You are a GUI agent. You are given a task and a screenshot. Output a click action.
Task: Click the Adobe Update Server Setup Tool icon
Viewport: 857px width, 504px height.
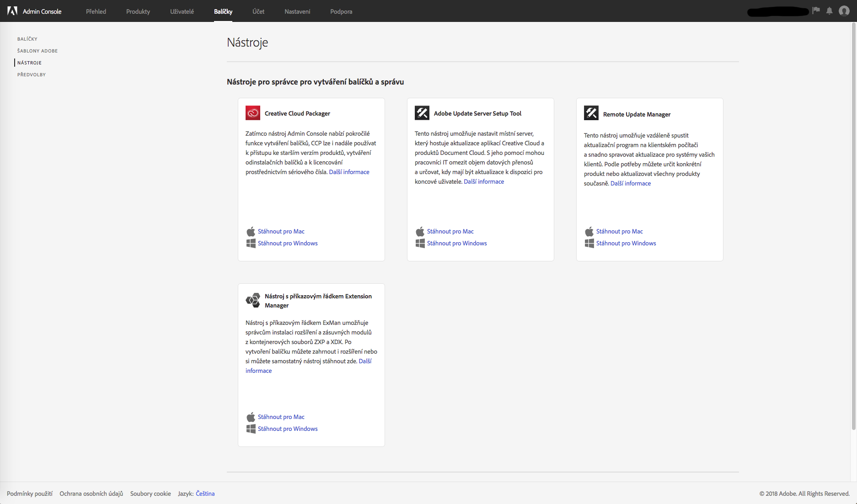click(x=422, y=113)
